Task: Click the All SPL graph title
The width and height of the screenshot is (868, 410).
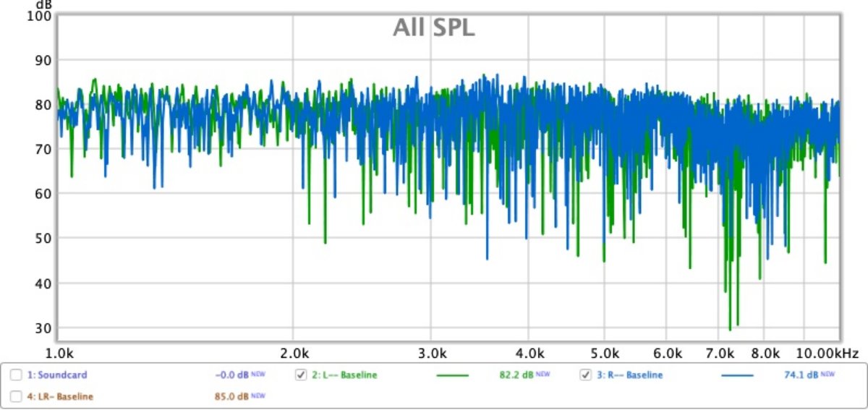Action: point(433,27)
